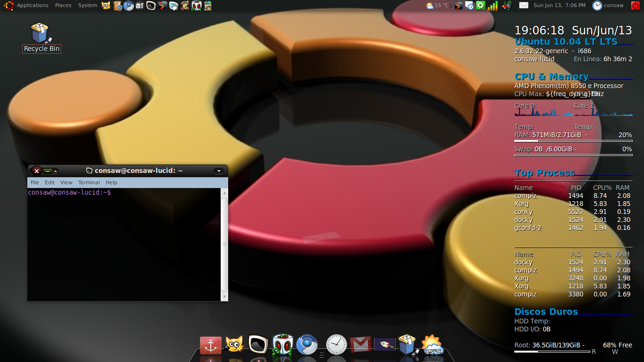
Task: Click the date and time Sun Jun 13
Action: coord(560,6)
